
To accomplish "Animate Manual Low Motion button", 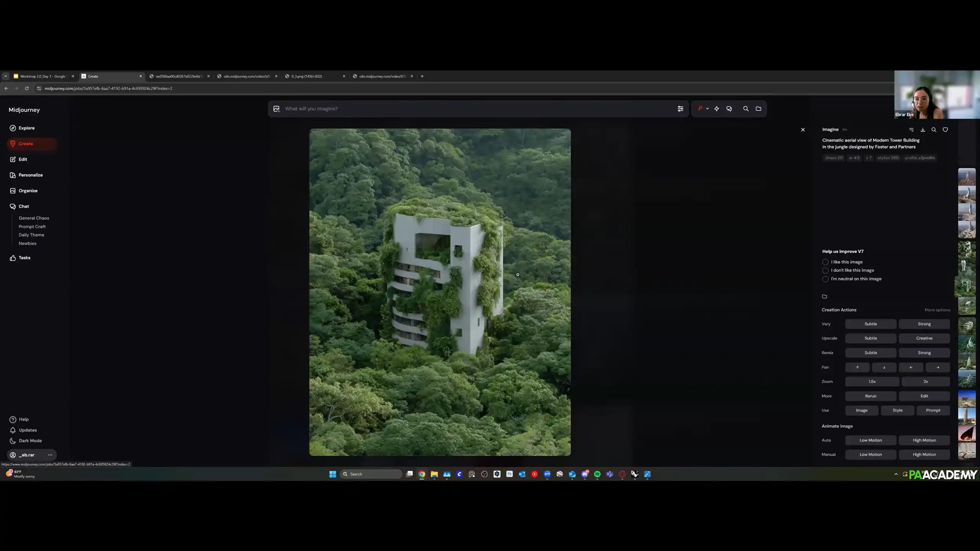I will click(x=870, y=455).
